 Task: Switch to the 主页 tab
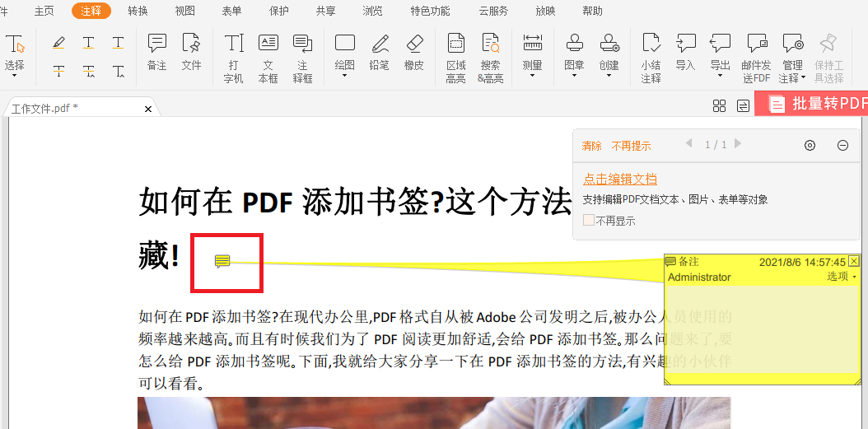click(44, 11)
